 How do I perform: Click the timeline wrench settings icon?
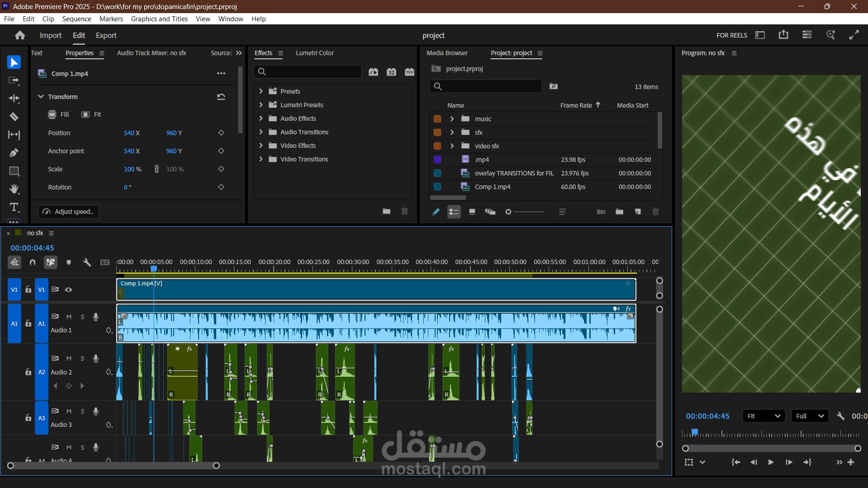pos(87,262)
